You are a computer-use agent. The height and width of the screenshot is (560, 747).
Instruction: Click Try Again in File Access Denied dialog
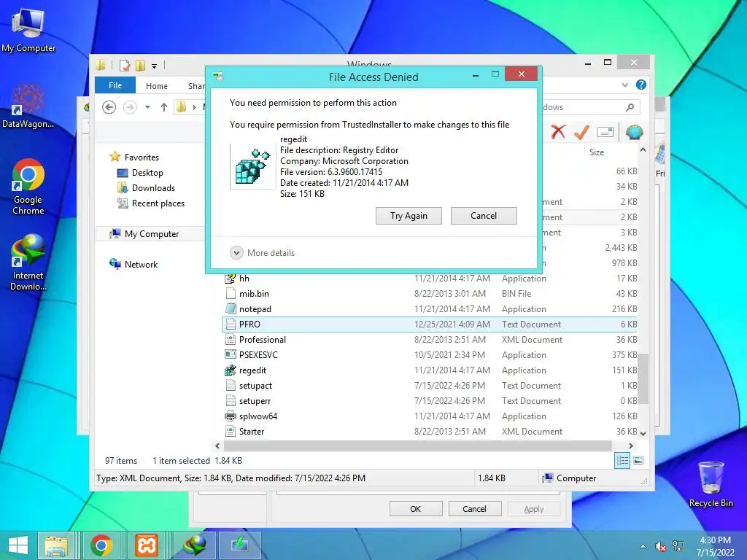[x=409, y=216]
